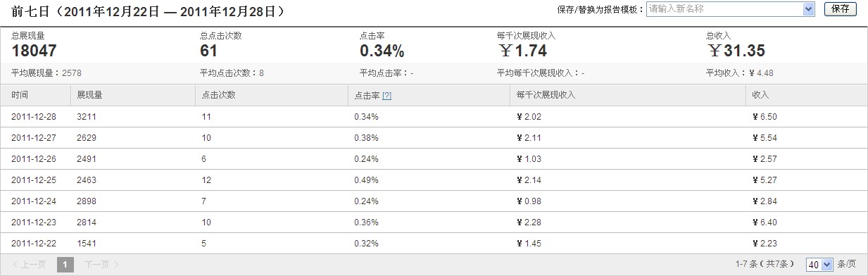The height and width of the screenshot is (276, 868).
Task: Click the 保存 button
Action: click(x=840, y=9)
